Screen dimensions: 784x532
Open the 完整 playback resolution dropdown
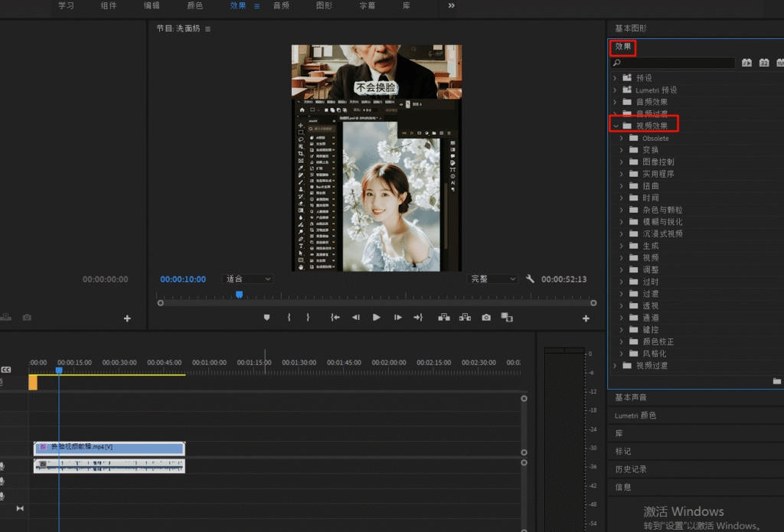(x=493, y=279)
